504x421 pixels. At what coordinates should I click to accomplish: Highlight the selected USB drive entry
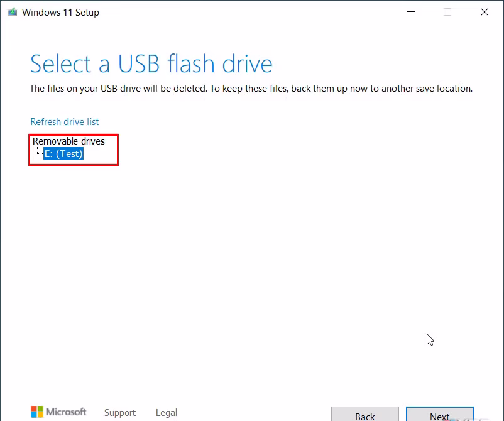[63, 153]
